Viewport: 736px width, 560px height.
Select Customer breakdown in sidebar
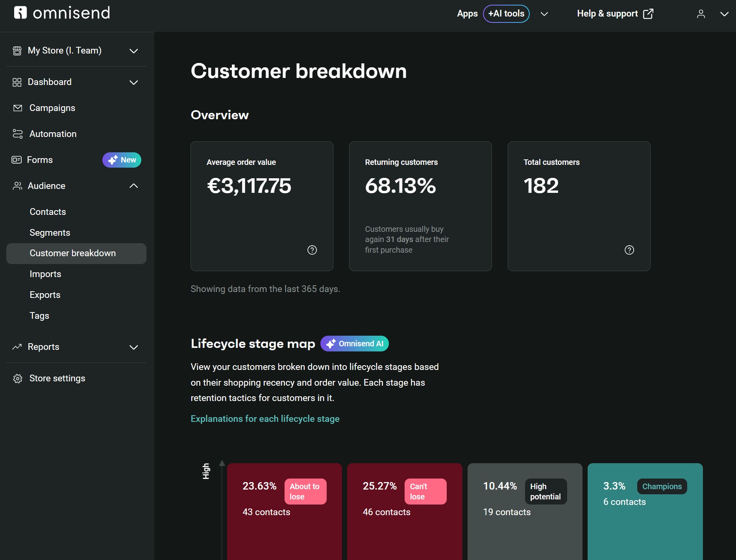[x=76, y=253]
